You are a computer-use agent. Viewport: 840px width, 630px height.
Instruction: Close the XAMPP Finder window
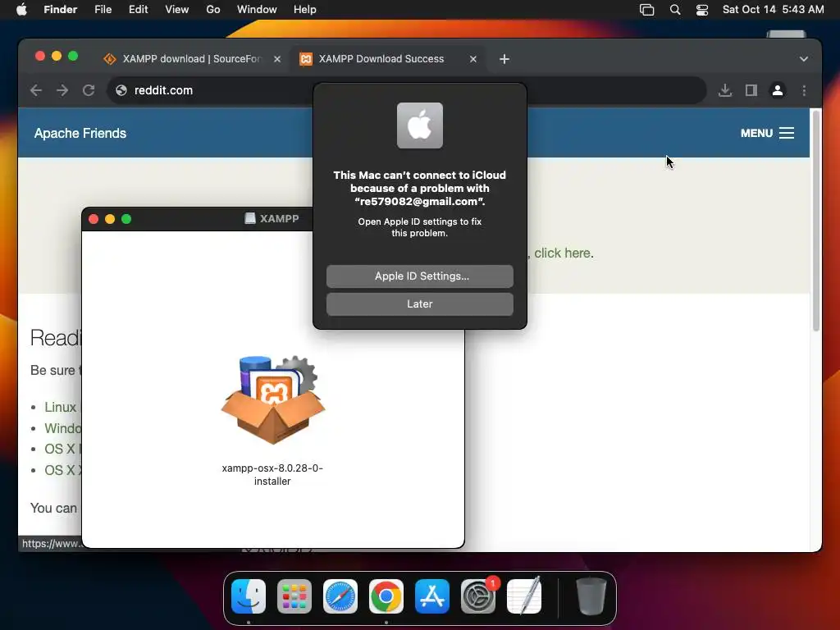(x=94, y=219)
